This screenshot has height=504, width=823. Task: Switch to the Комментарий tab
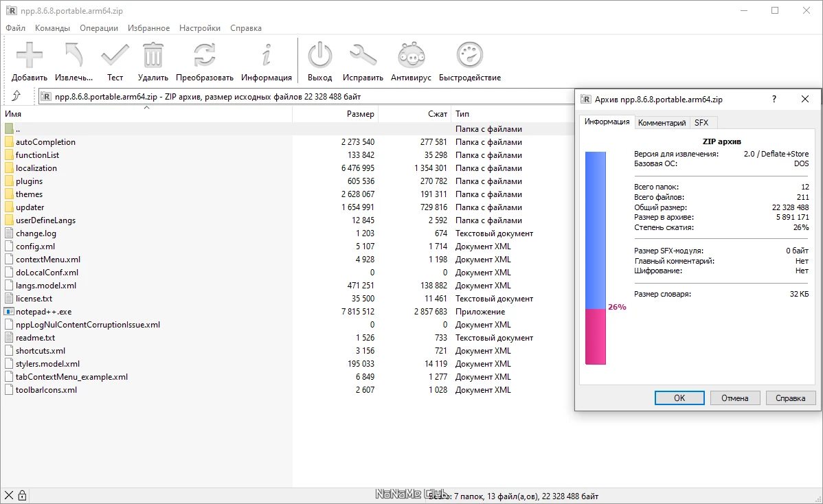click(662, 123)
